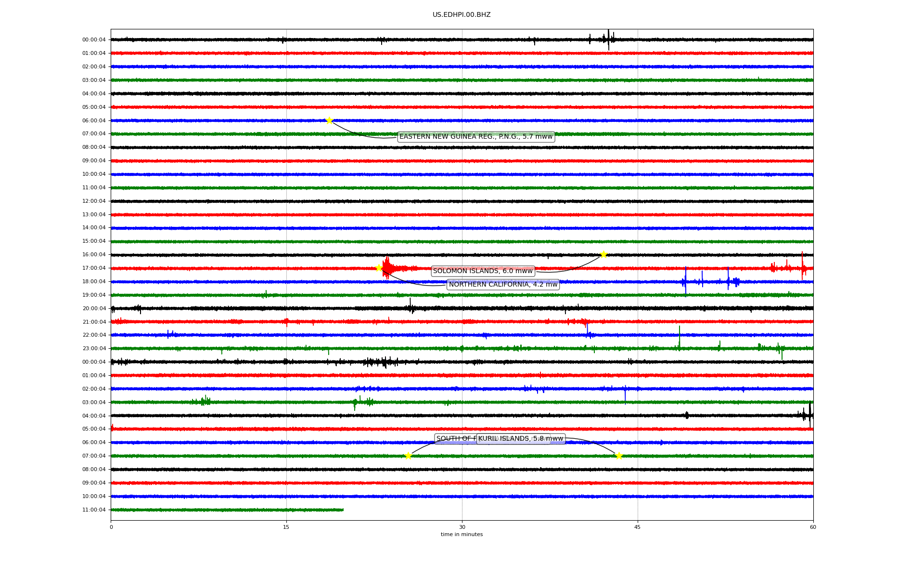Click the star left of Kuril Islands label
The height and width of the screenshot is (578, 924).
point(408,456)
